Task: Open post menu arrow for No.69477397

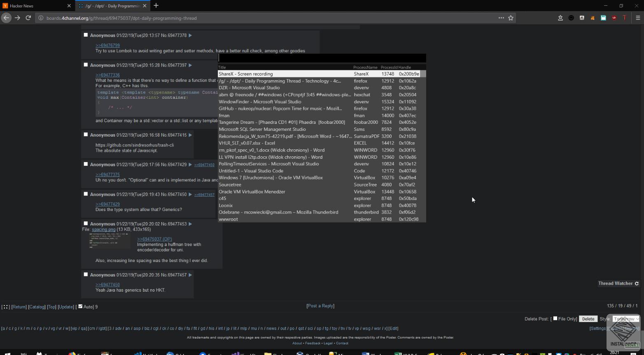Action: [190, 65]
